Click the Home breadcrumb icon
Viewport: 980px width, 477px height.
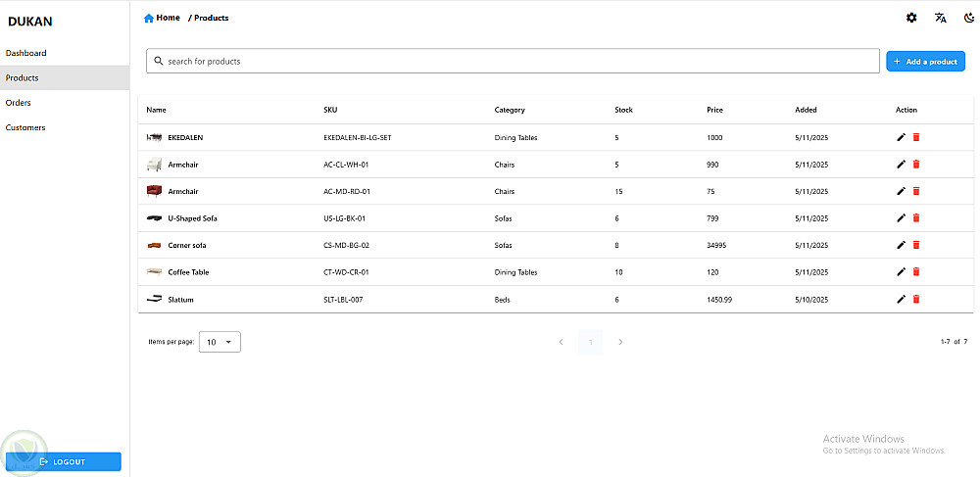click(149, 18)
